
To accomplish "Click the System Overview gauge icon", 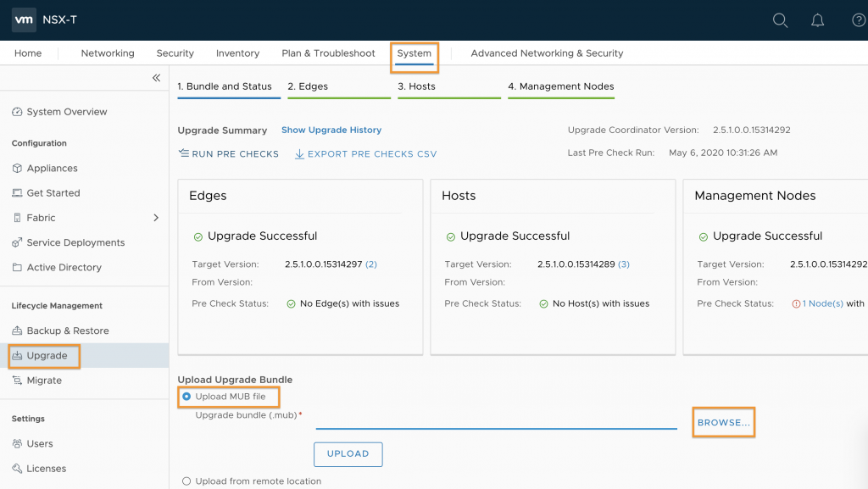I will pyautogui.click(x=17, y=112).
